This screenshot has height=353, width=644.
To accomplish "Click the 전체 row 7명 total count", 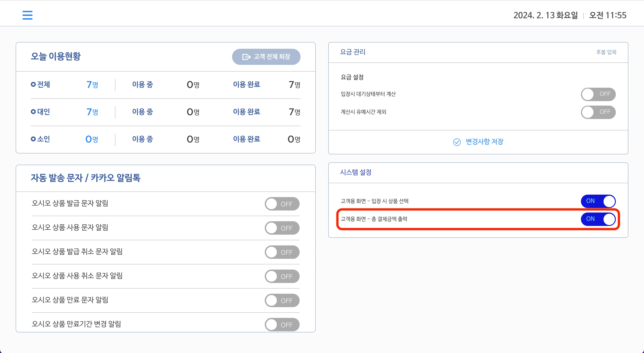I will tap(92, 85).
